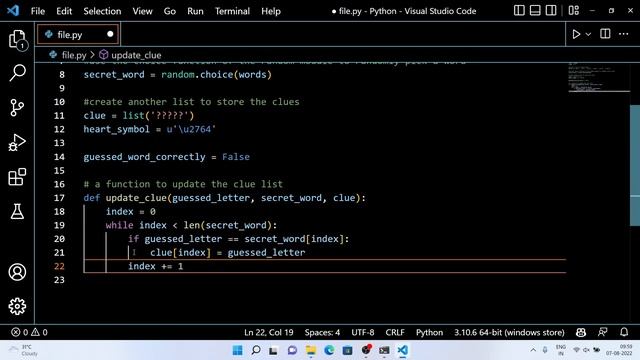Select the file.py editor tab
The width and height of the screenshot is (640, 360).
[78, 34]
